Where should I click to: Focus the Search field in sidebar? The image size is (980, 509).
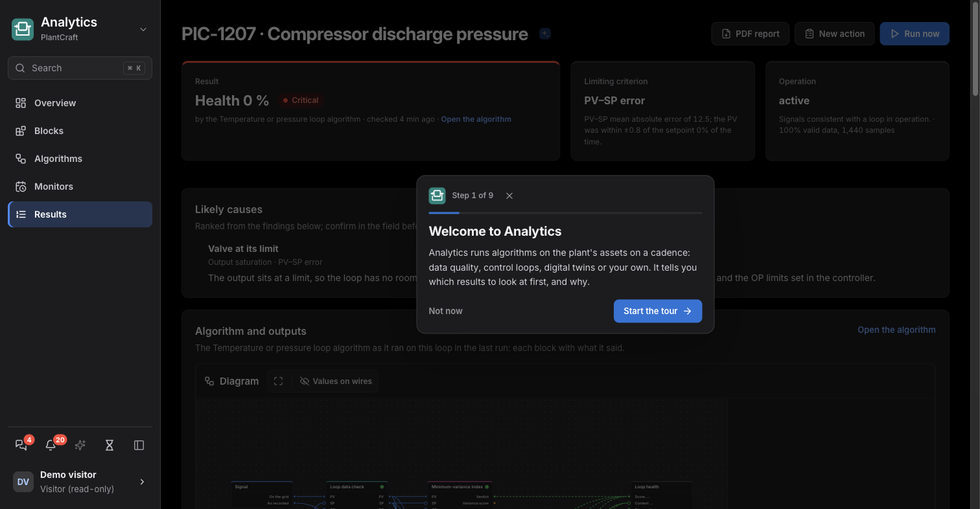[x=80, y=68]
